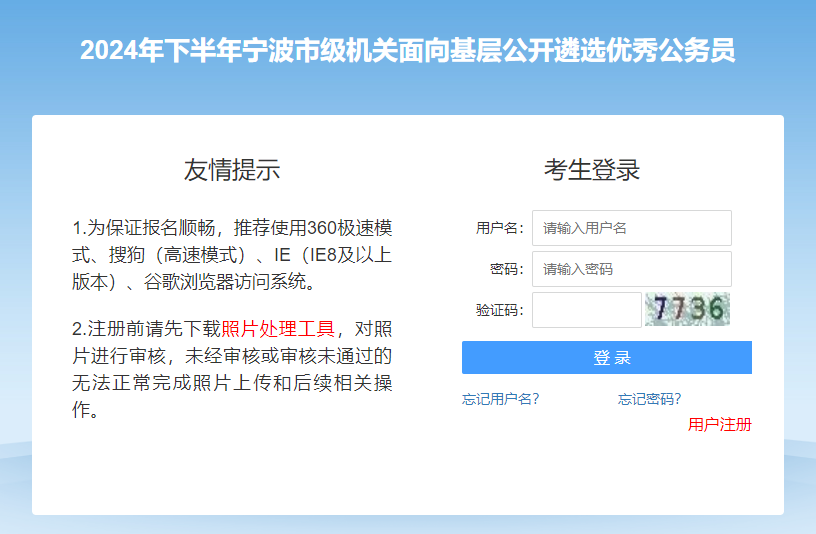Download via red 照片处理工具 link
The width and height of the screenshot is (816, 534).
coord(278,329)
